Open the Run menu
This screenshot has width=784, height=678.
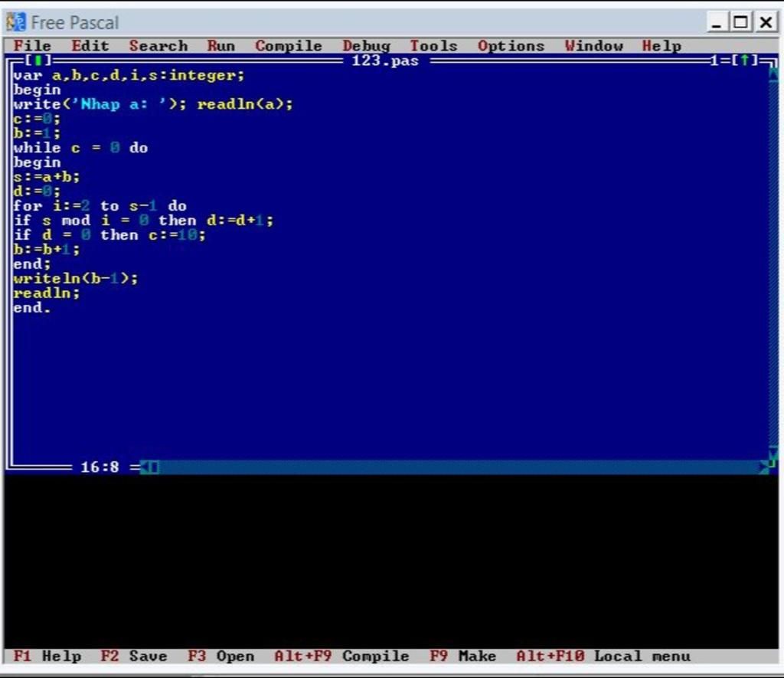coord(221,45)
